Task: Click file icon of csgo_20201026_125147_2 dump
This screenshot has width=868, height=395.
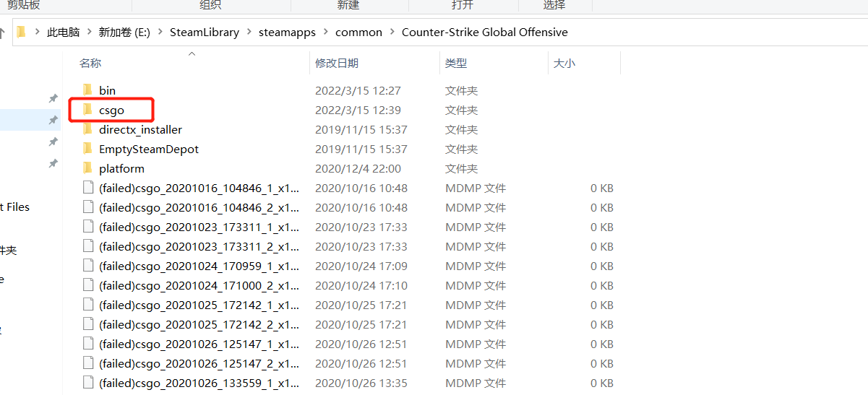Action: [x=88, y=363]
